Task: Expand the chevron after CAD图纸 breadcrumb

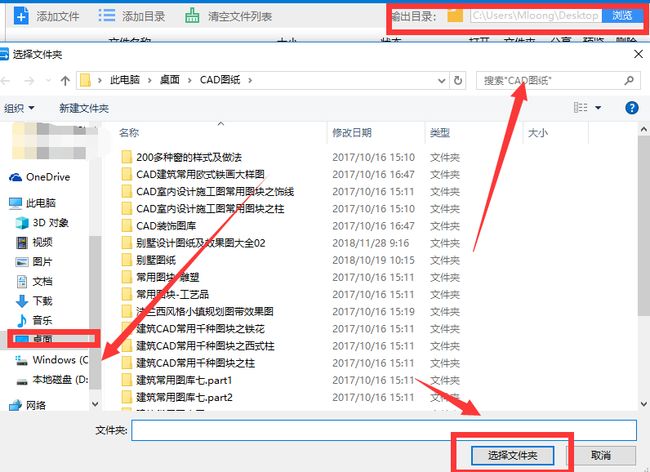Action: (x=250, y=80)
